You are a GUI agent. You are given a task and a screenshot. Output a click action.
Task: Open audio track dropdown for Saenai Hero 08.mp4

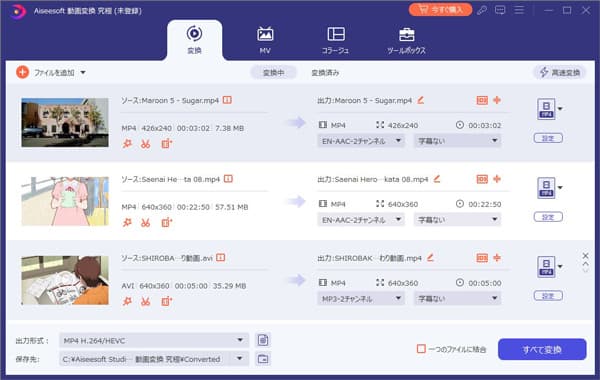[360, 220]
